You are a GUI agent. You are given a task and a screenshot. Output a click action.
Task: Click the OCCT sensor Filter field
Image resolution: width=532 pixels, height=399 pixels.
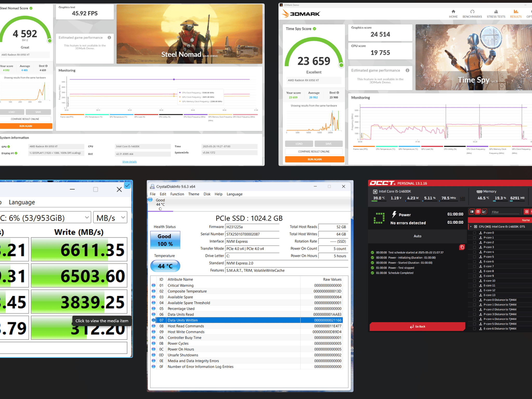tap(505, 212)
